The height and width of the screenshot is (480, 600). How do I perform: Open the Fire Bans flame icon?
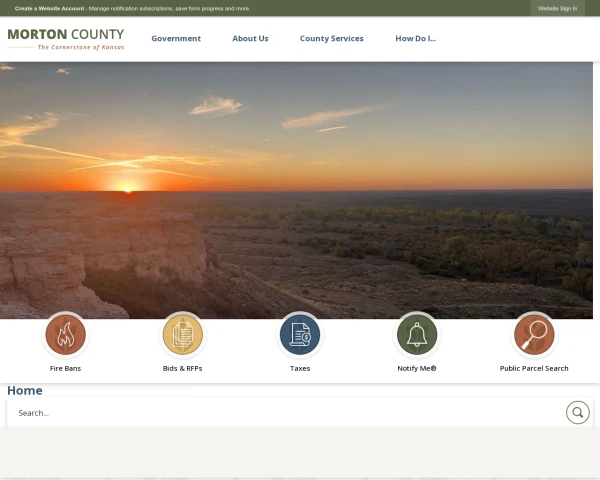pos(65,335)
